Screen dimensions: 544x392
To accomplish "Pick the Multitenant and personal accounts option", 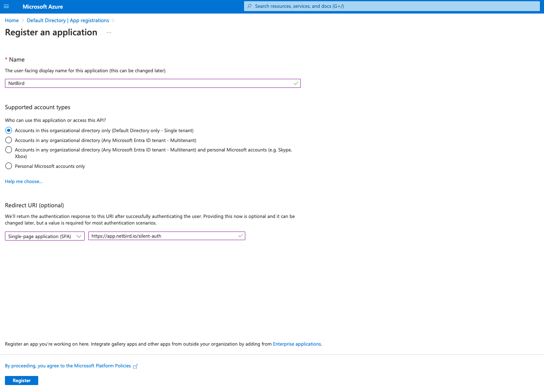I will [x=9, y=149].
